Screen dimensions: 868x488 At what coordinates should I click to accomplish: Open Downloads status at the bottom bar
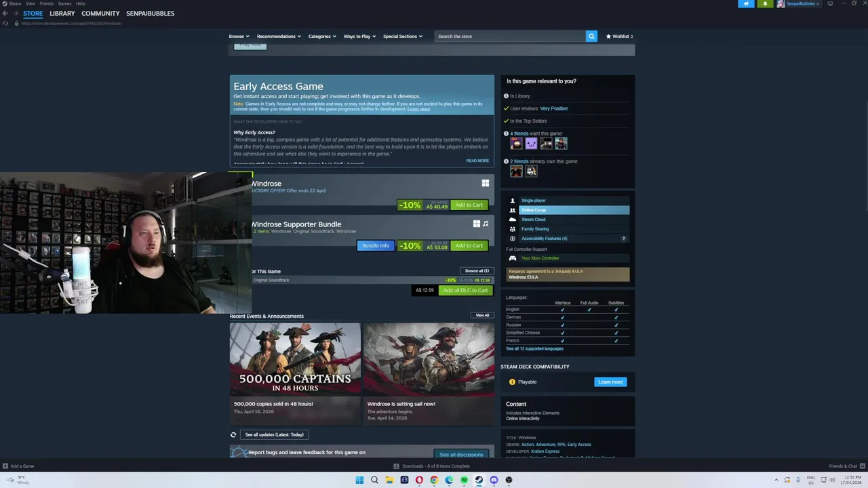[432, 466]
